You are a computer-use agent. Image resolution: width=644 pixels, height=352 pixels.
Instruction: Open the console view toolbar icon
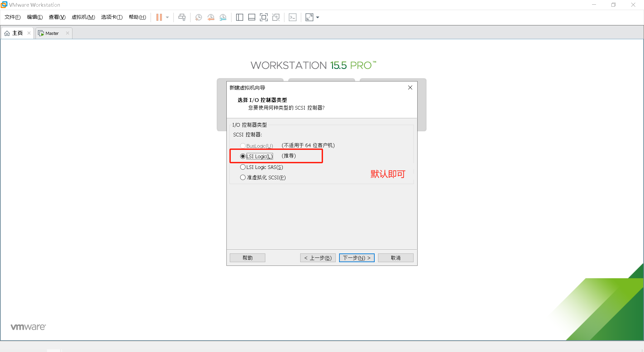pos(292,17)
